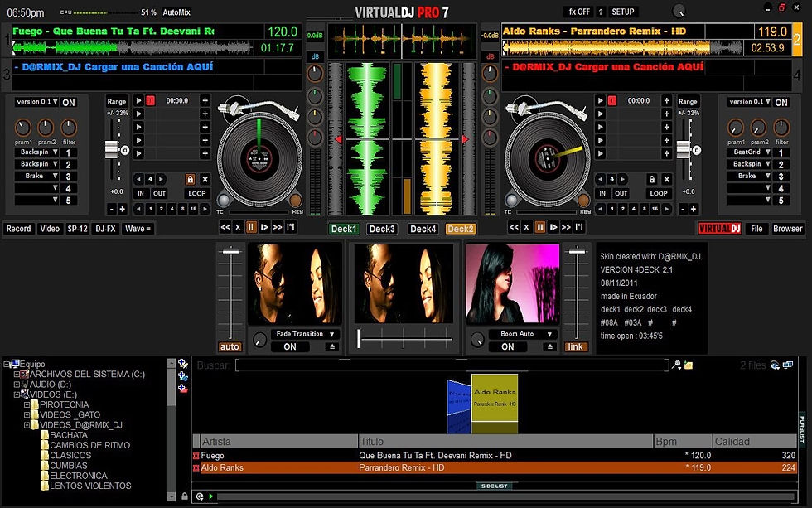812x508 pixels.
Task: Toggle the fx OFF button
Action: [x=579, y=12]
